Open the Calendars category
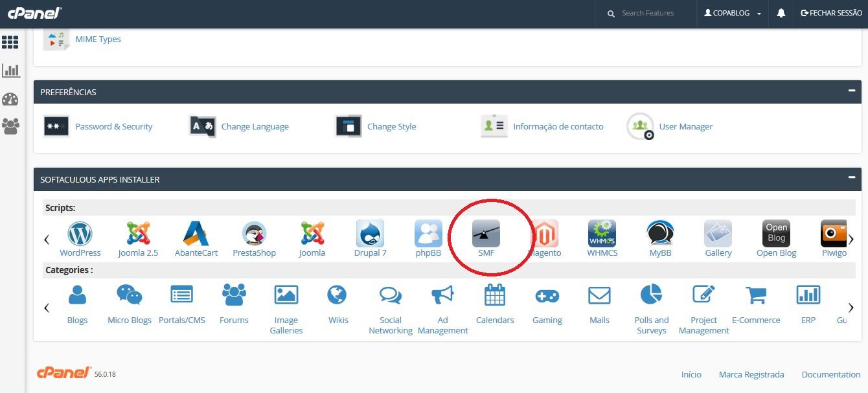The image size is (868, 393). (495, 304)
